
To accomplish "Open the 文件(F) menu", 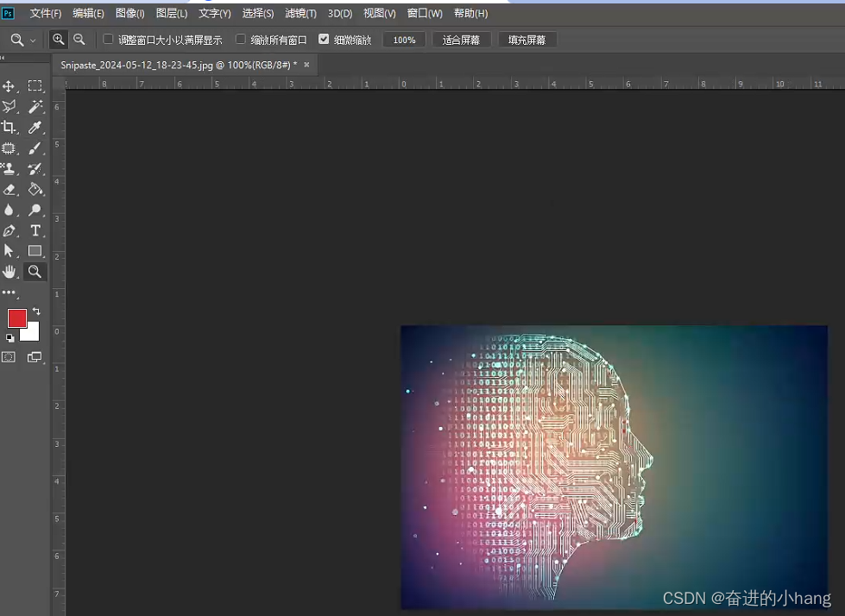I will tap(45, 14).
